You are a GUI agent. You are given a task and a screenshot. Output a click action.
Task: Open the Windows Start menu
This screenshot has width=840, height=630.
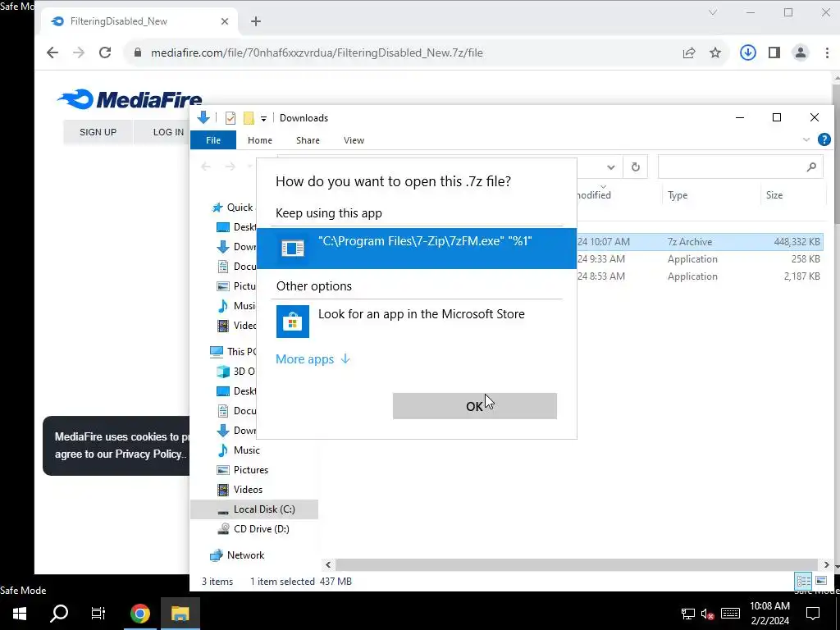pos(20,614)
